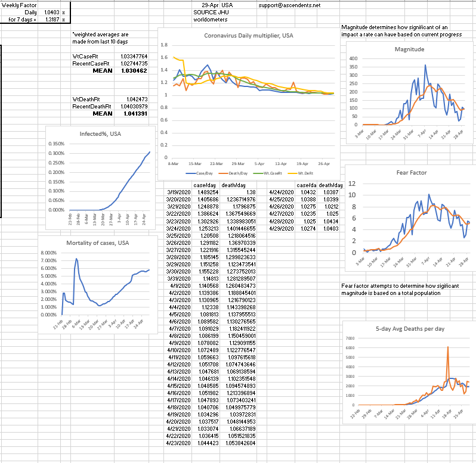Click the green Wt.CaseRt legend entry
This screenshot has height=463, width=476.
pos(270,173)
